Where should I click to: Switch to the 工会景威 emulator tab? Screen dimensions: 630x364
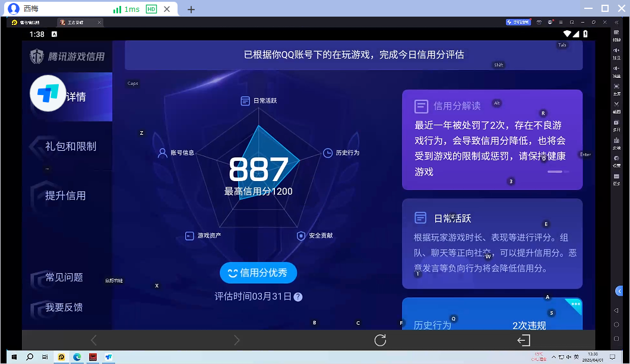(76, 23)
